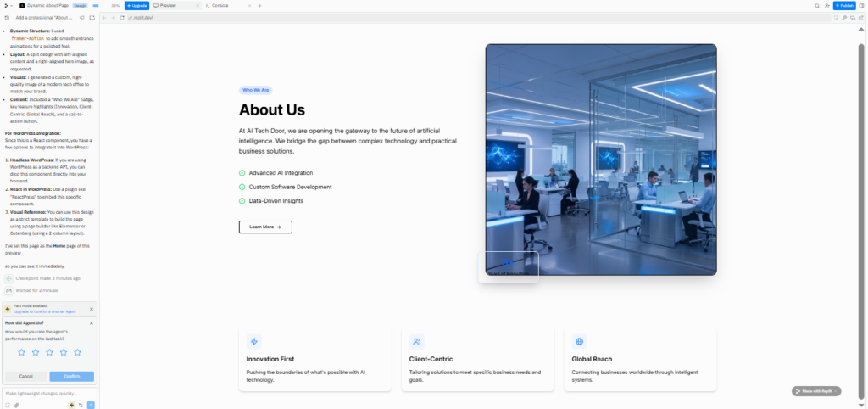Click the paperclip attach file icon
Screen dimensions: 868x409
click(x=16, y=405)
